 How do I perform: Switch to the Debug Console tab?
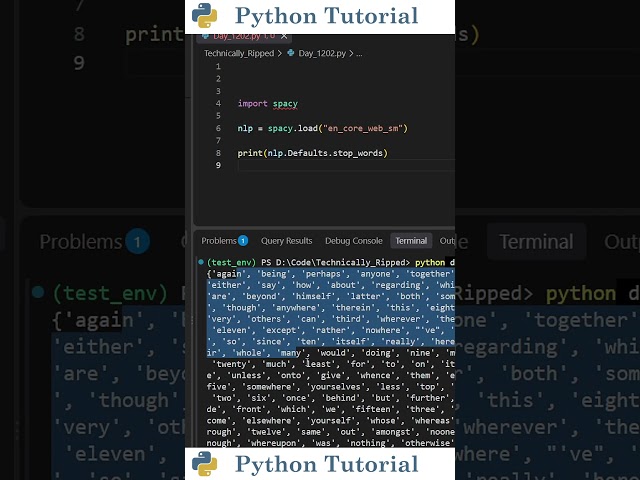[353, 241]
